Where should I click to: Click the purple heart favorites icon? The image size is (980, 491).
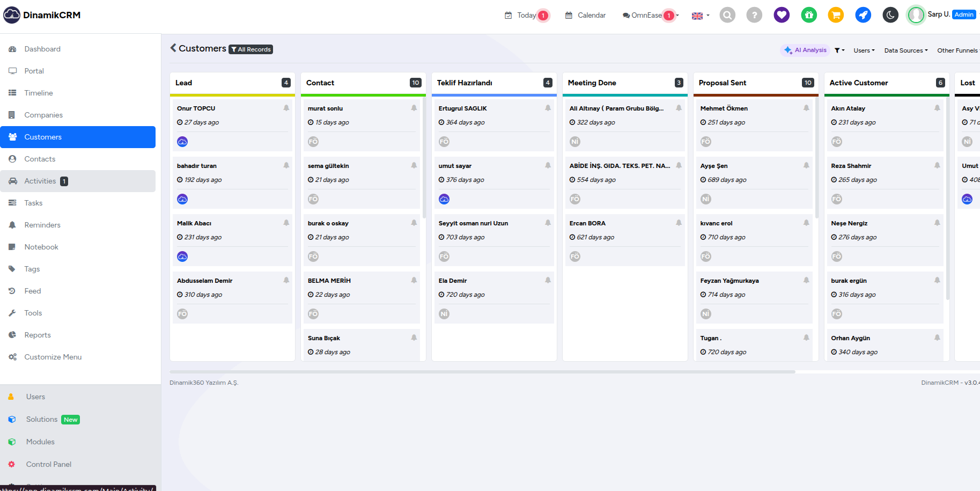coord(782,15)
